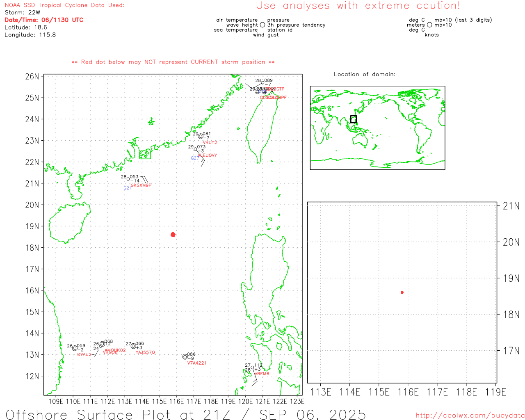Image resolution: width=525 pixels, height=420 pixels.
Task: Click the VLEUQVY station ID label
Action: [208, 155]
